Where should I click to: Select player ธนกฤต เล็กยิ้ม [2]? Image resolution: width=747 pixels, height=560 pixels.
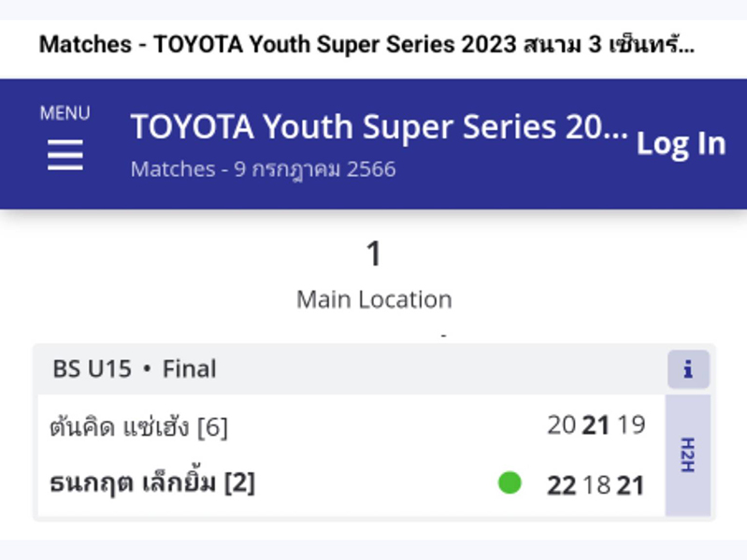pyautogui.click(x=152, y=482)
